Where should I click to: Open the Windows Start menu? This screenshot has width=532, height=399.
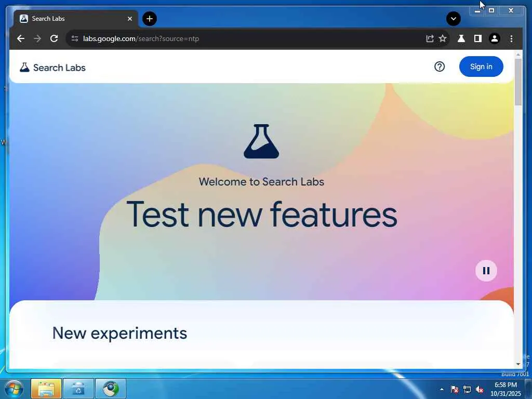pyautogui.click(x=14, y=389)
